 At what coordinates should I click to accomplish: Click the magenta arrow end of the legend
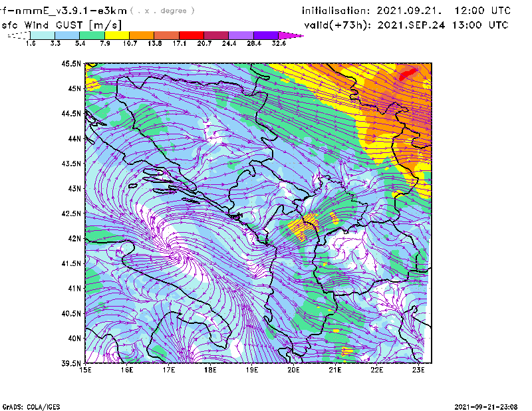pos(291,35)
